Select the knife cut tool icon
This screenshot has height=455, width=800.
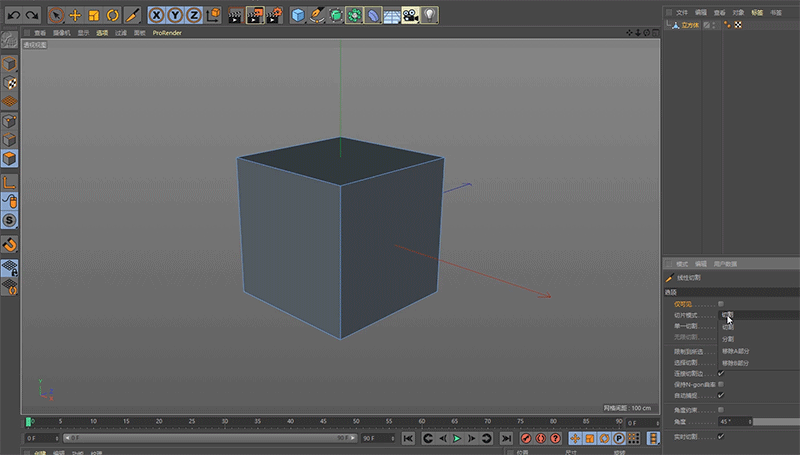(x=132, y=15)
